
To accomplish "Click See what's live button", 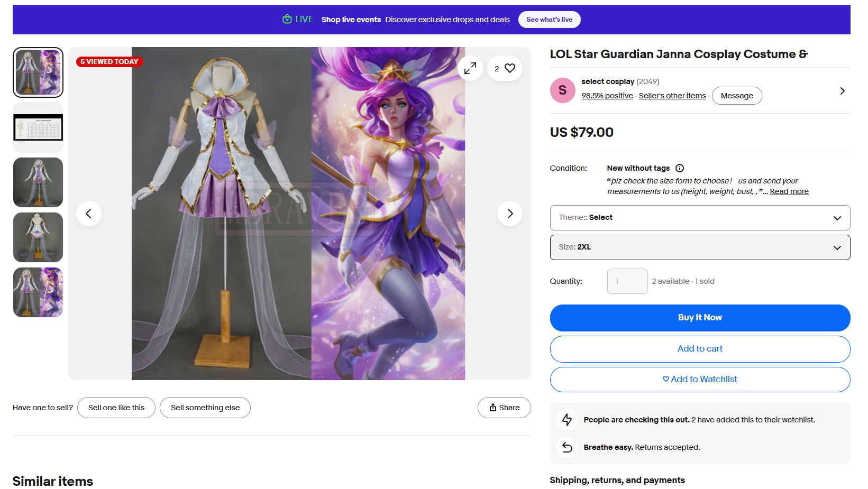I will (x=549, y=20).
